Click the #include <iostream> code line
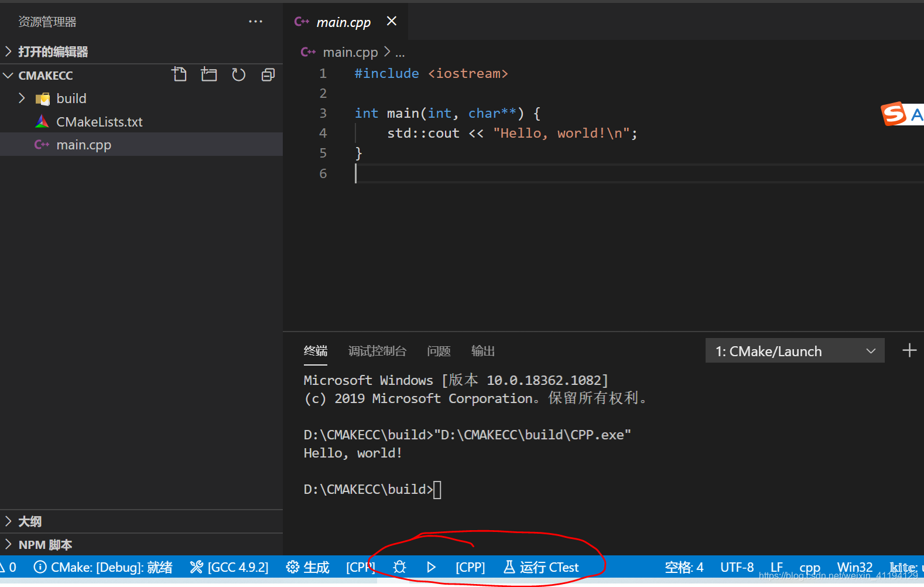 pyautogui.click(x=431, y=73)
